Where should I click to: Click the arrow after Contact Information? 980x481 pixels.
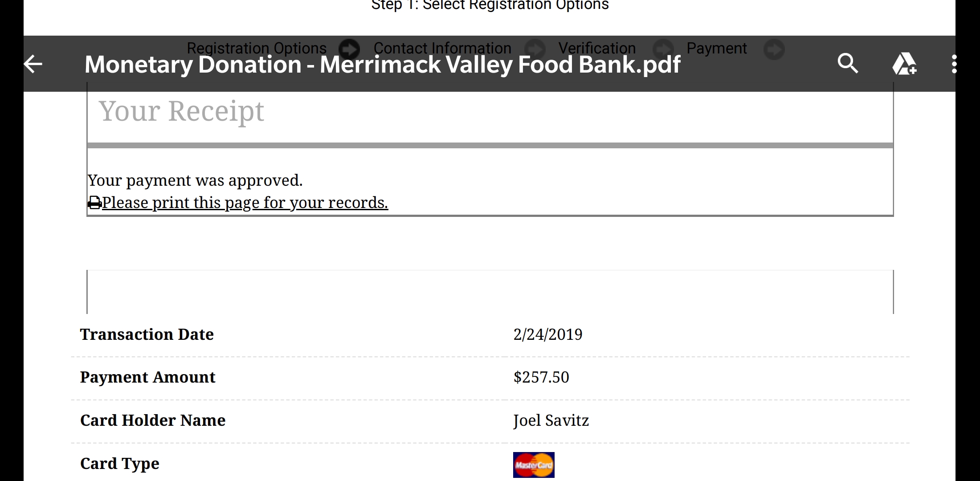click(535, 49)
